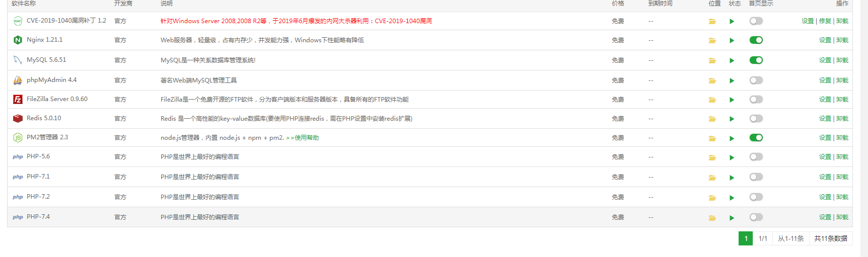868x257 pixels.
Task: Click the status play icon for PHP-7.2
Action: coord(732,197)
